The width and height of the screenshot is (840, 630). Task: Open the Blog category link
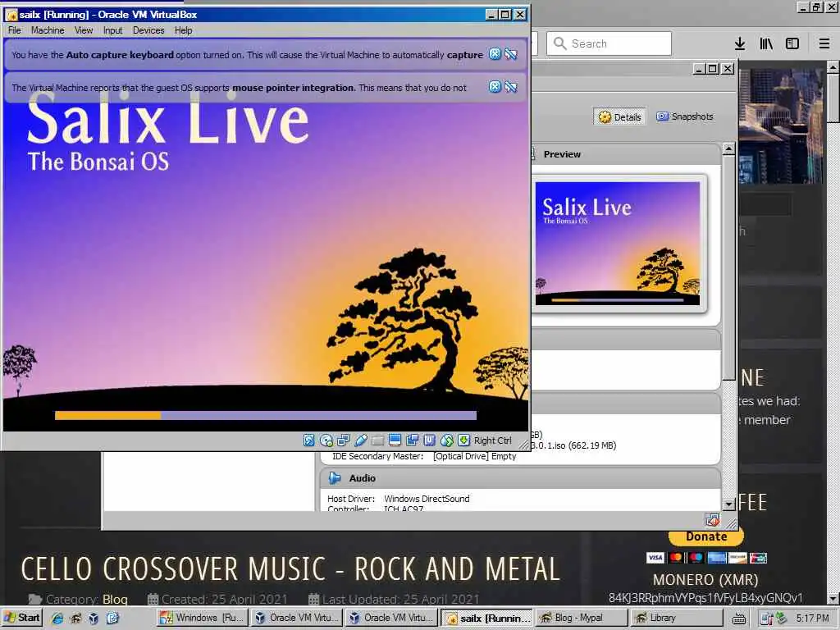[115, 600]
